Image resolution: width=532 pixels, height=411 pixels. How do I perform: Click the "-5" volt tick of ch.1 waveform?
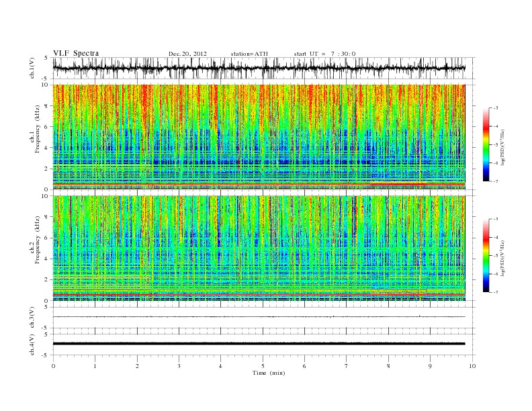[x=45, y=79]
